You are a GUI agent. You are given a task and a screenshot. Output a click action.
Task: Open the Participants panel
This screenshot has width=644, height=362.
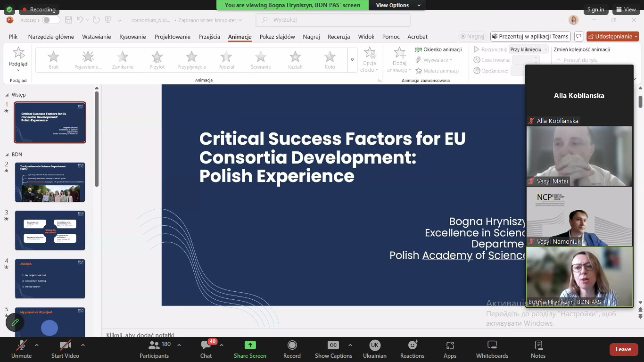tap(154, 349)
